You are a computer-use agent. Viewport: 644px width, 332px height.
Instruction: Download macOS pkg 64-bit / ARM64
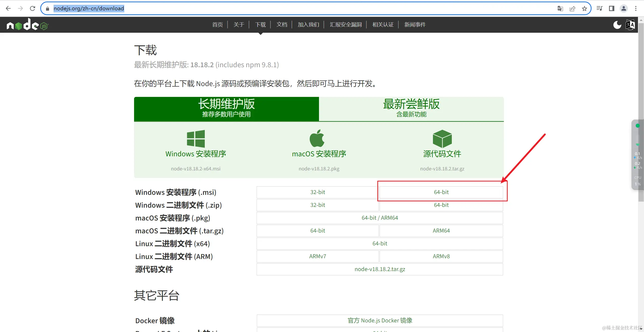pos(380,218)
